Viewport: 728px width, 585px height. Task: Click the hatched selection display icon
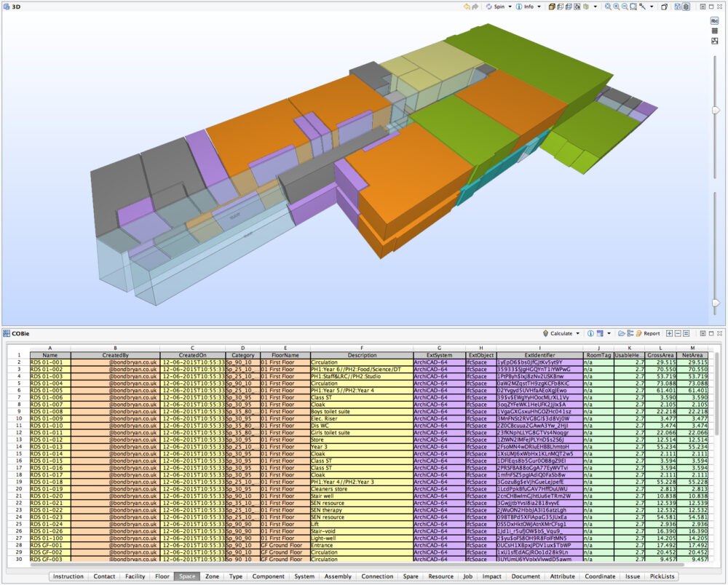577,7
